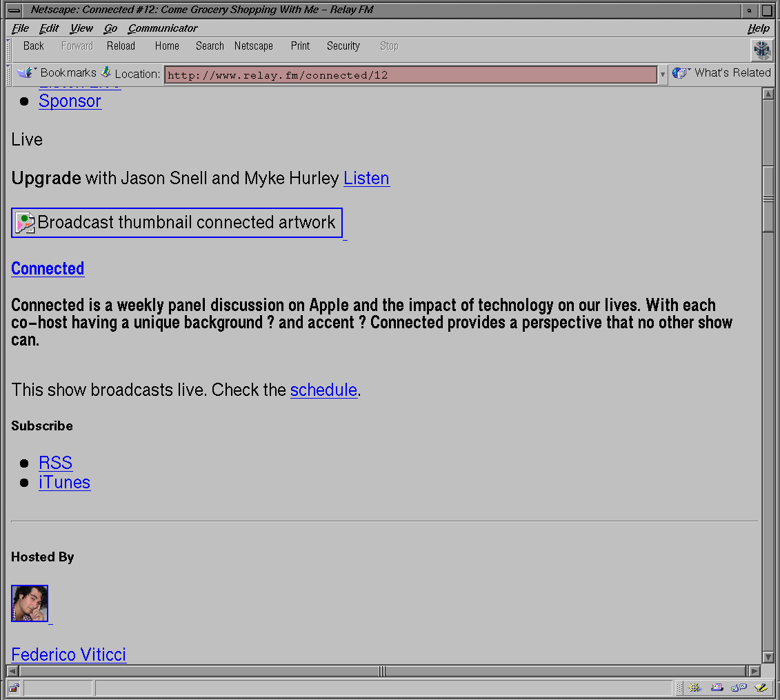The width and height of the screenshot is (780, 700).
Task: Click the vertical scrollbar thumb
Action: click(x=768, y=199)
